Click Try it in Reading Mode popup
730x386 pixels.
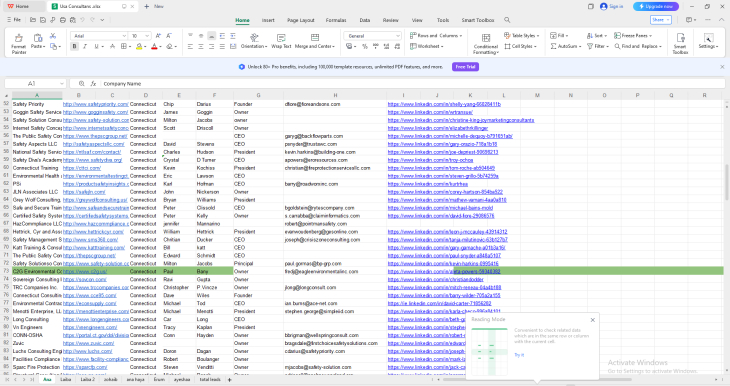coord(519,355)
